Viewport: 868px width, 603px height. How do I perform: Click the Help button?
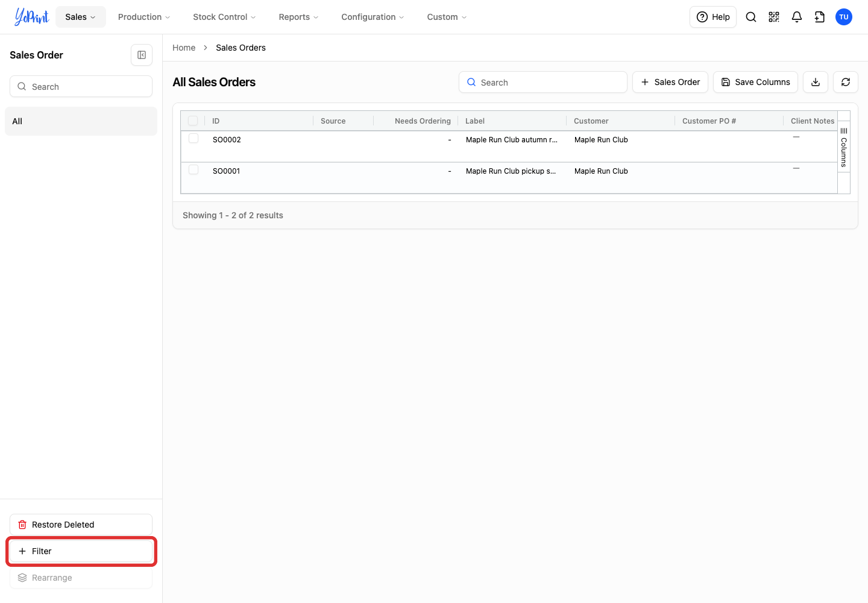pos(713,17)
